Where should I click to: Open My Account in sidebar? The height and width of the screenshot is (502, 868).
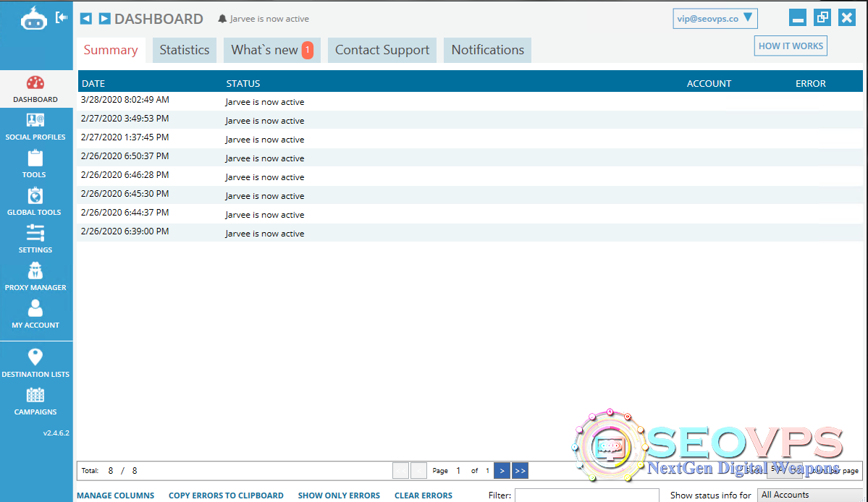coord(35,315)
